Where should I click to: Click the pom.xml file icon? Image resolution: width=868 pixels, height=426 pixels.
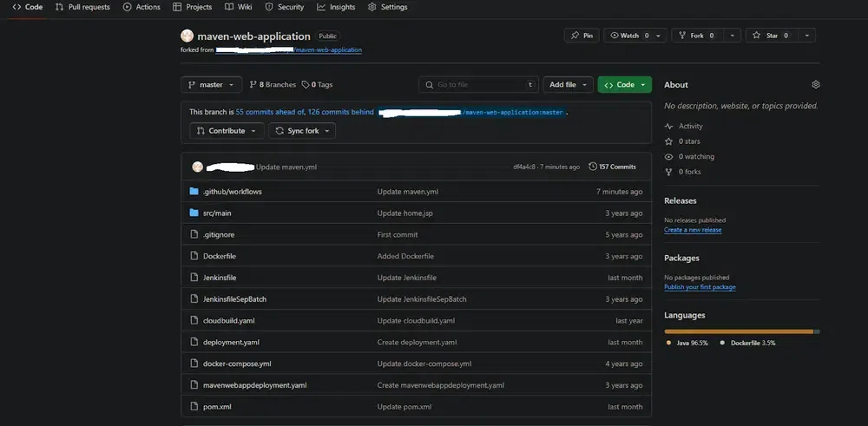tap(194, 407)
